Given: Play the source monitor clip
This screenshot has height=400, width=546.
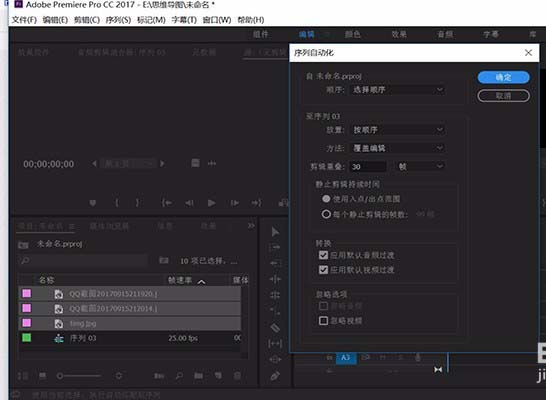Looking at the screenshot, I should pyautogui.click(x=211, y=203).
